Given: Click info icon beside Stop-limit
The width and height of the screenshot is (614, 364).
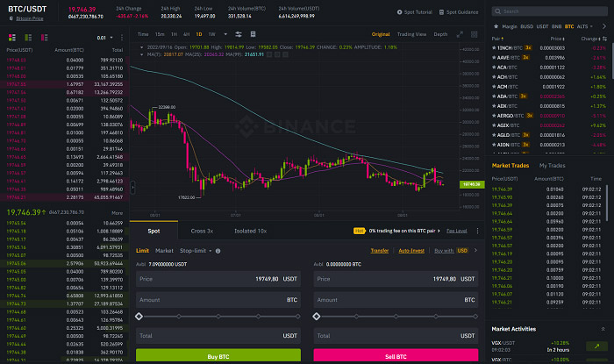Looking at the screenshot, I should pyautogui.click(x=218, y=251).
